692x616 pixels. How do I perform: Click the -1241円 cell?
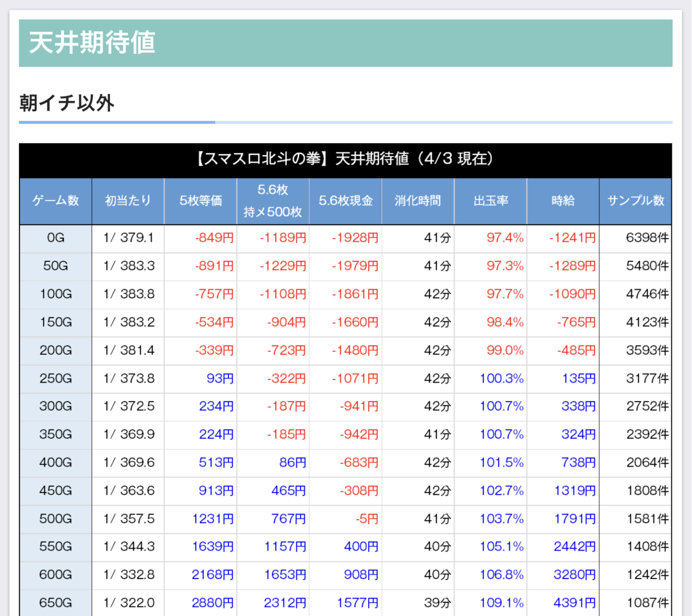pyautogui.click(x=563, y=238)
